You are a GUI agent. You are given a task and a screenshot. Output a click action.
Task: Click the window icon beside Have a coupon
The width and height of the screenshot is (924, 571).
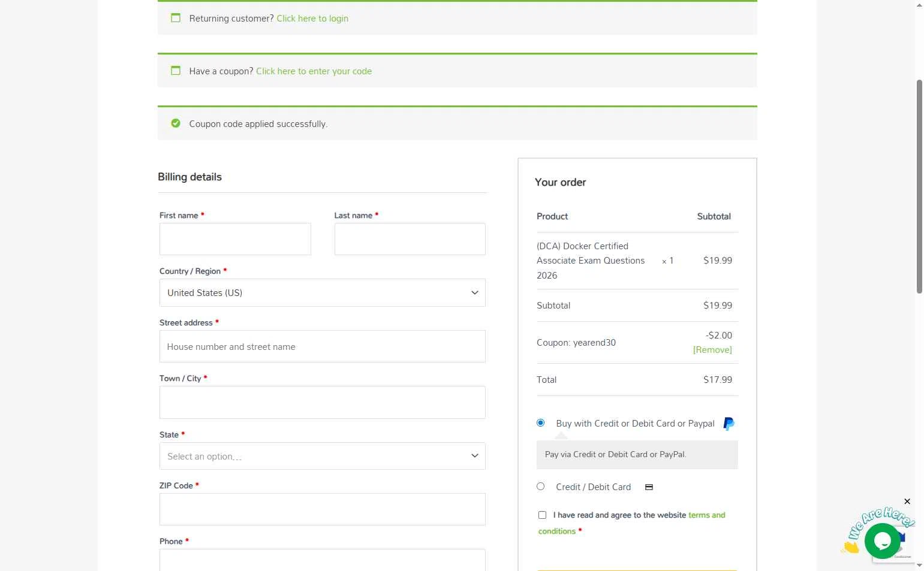[176, 71]
